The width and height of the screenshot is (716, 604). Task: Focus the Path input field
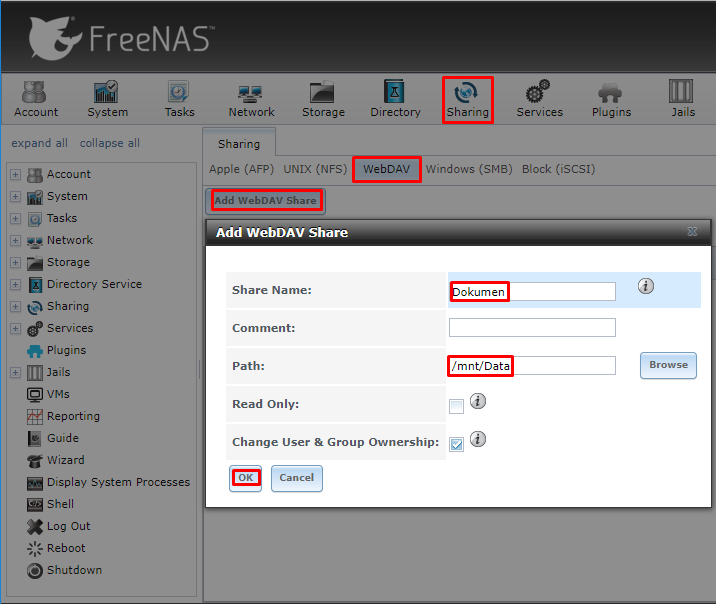(532, 366)
